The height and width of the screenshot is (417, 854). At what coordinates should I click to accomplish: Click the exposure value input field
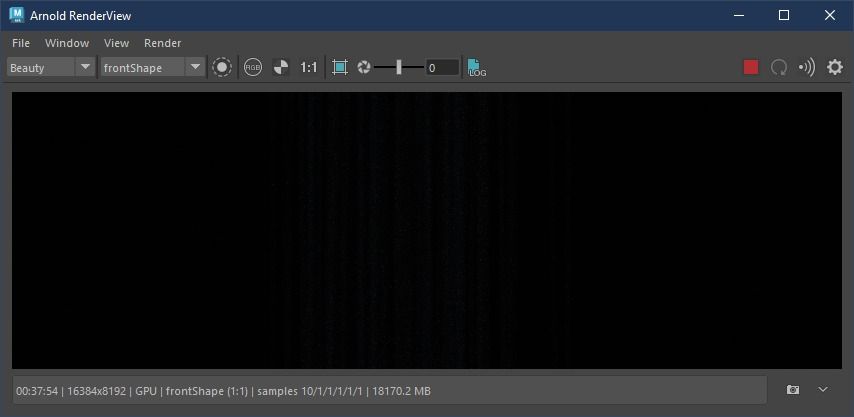tap(442, 67)
